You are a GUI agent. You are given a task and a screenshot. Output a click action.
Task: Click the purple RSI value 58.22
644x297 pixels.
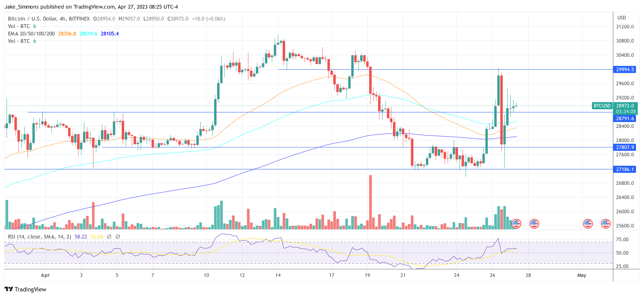[x=81, y=236]
